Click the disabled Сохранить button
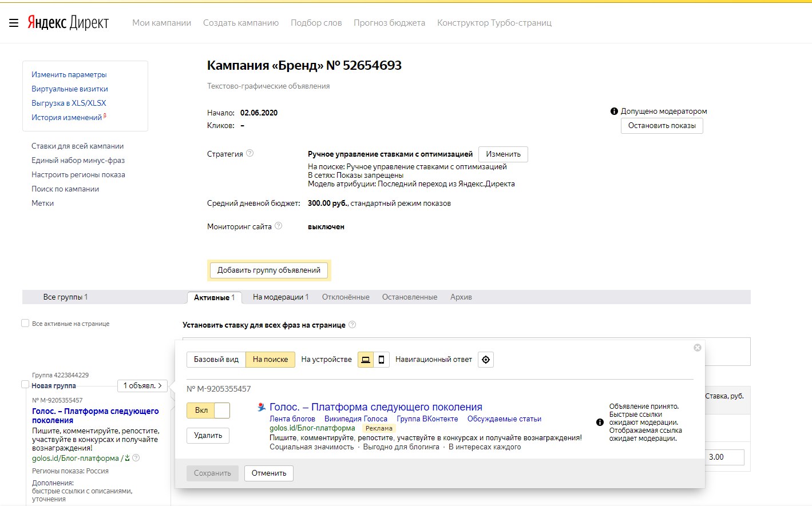This screenshot has width=812, height=506. pyautogui.click(x=212, y=473)
